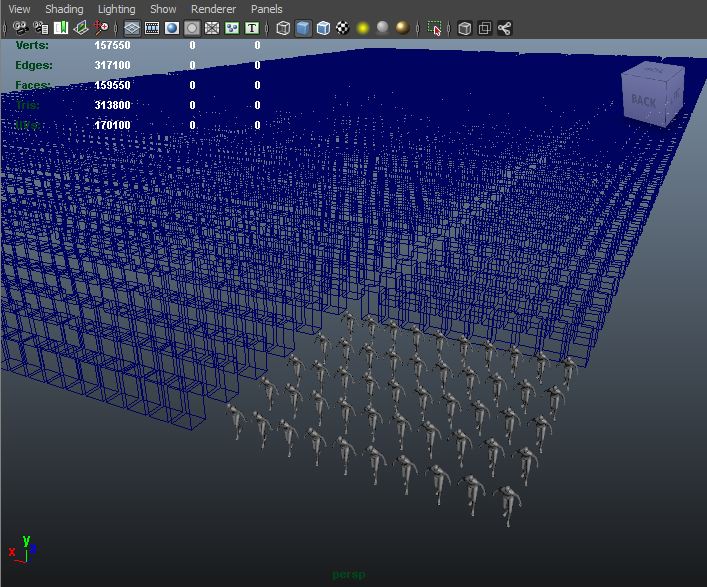Click the textured checker sphere icon
707x587 pixels.
(341, 28)
